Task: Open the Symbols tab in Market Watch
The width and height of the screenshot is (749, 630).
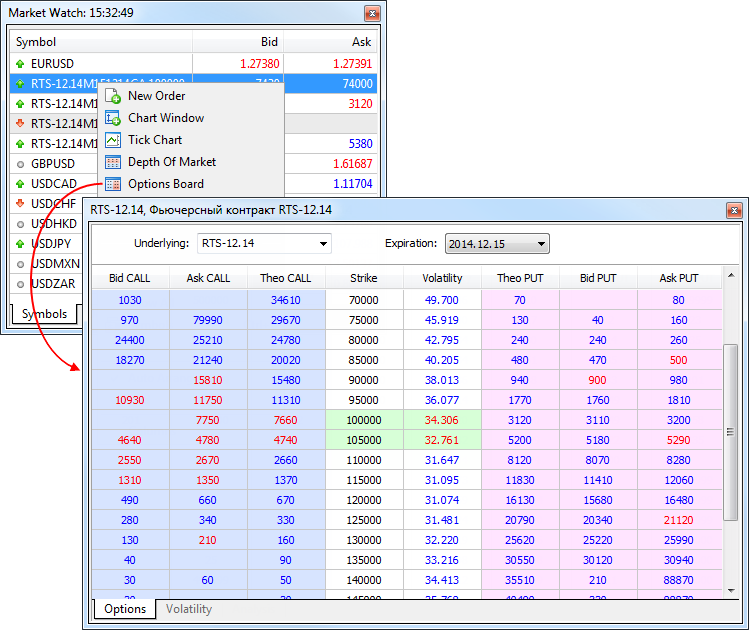Action: tap(43, 314)
